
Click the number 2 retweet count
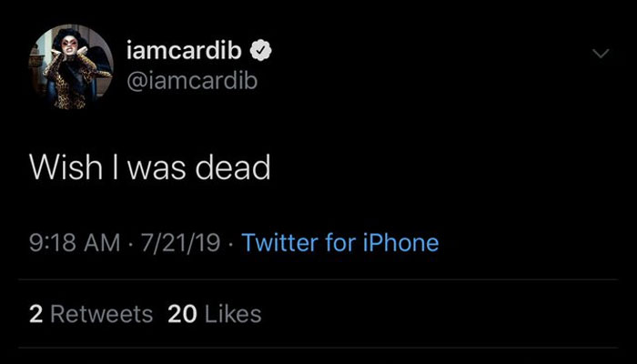click(36, 314)
